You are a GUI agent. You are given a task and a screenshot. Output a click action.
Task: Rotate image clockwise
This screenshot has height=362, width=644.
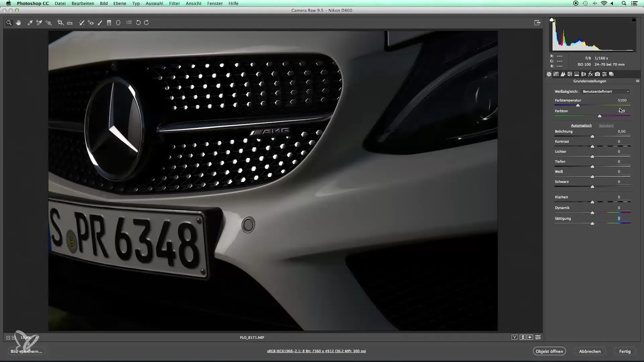coord(146,23)
